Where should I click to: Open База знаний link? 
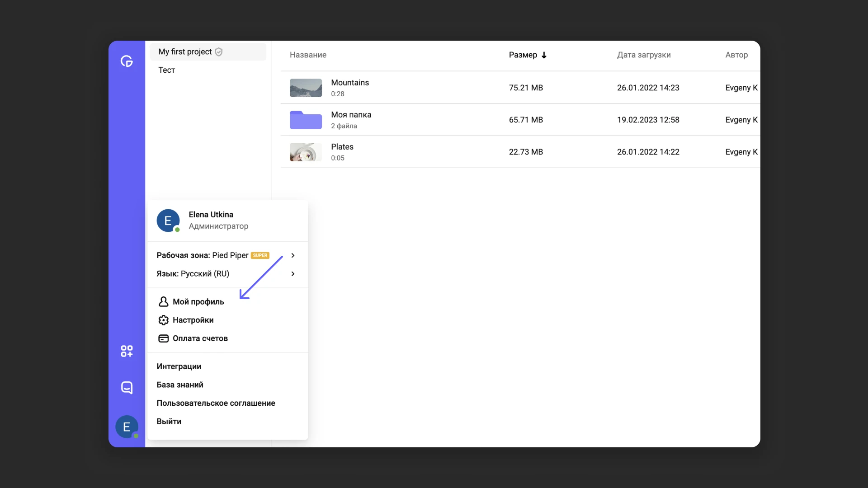[x=180, y=385]
